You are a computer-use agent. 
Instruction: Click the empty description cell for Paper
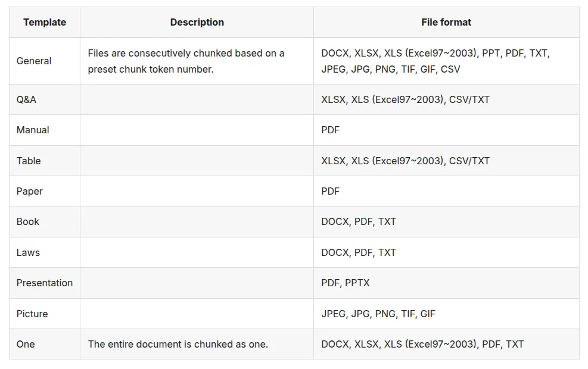click(x=197, y=191)
